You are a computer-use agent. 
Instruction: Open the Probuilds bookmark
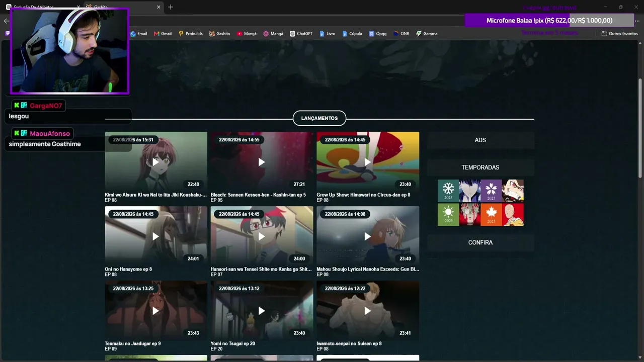pos(190,34)
